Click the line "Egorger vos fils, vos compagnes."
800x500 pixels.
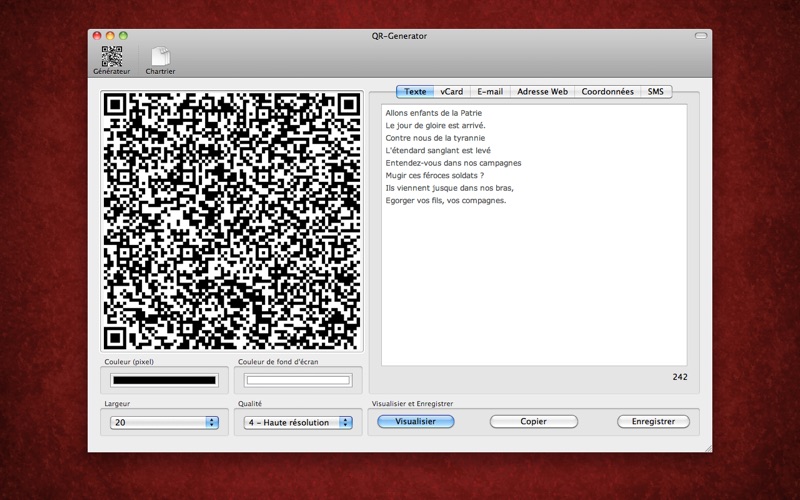pos(446,201)
